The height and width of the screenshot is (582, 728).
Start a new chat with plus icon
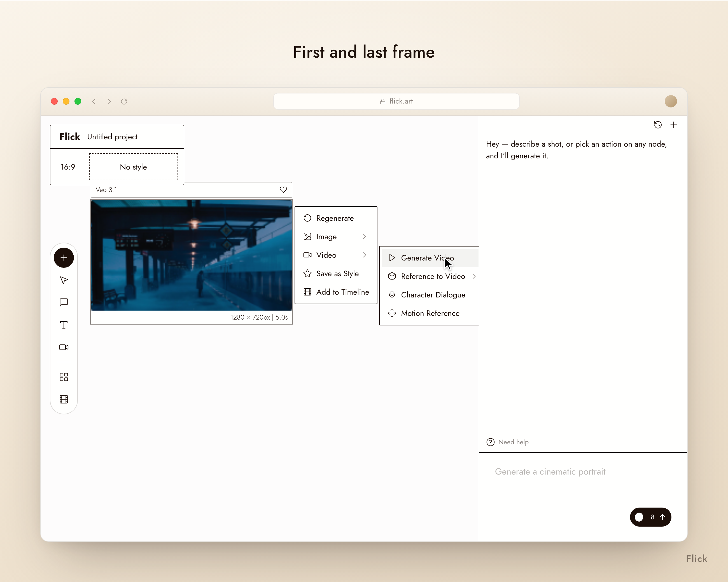674,125
